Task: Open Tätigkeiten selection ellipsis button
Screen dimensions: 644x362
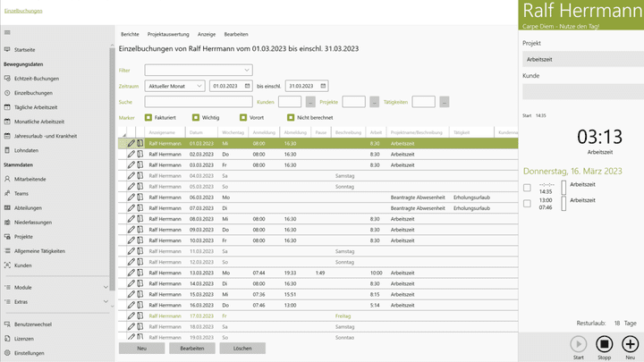Action: (445, 102)
